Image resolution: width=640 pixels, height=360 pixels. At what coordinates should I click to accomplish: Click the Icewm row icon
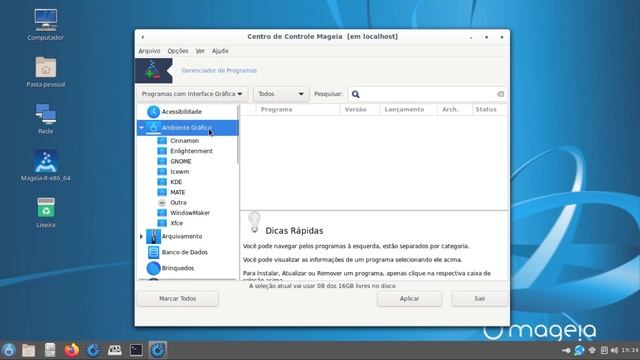pos(162,172)
